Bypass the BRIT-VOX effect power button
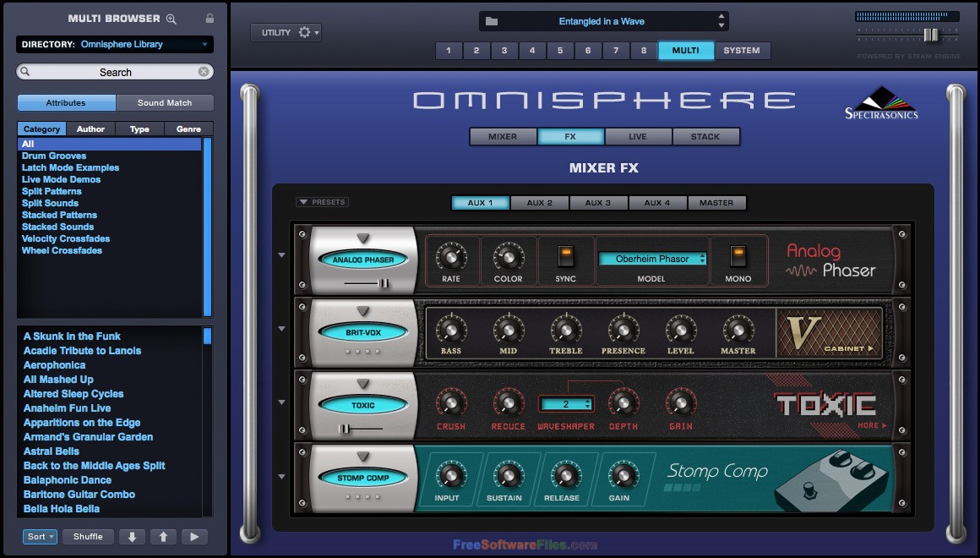Viewport: 980px width, 558px height. 363,332
